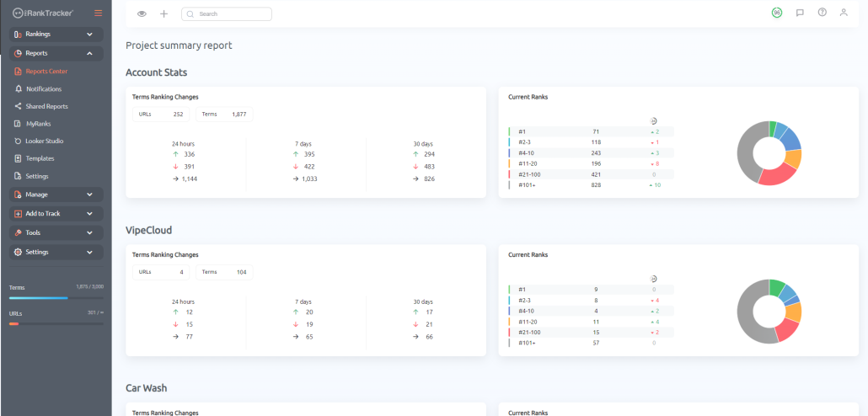This screenshot has width=868, height=416.
Task: Select VipeCloud #21-100 rank row
Action: click(x=592, y=332)
